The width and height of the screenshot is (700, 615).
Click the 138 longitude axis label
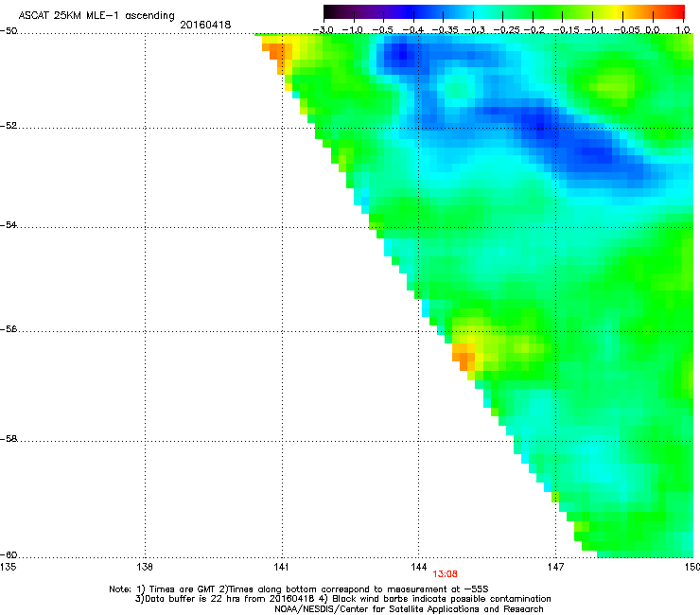tap(145, 567)
